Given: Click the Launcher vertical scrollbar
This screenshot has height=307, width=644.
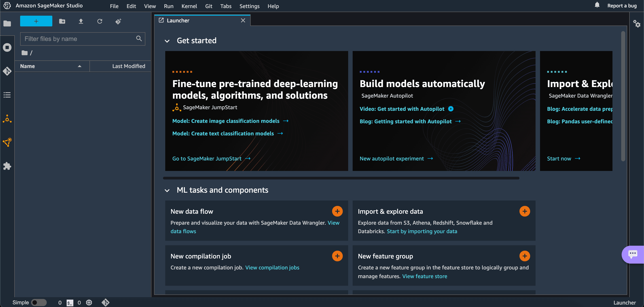Looking at the screenshot, I should (623, 96).
